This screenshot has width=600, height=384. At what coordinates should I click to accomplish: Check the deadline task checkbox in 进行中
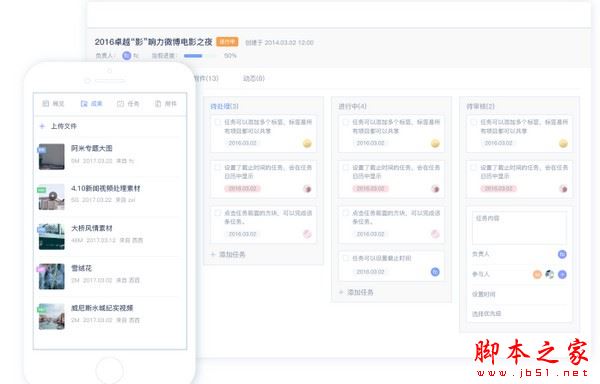pyautogui.click(x=346, y=168)
